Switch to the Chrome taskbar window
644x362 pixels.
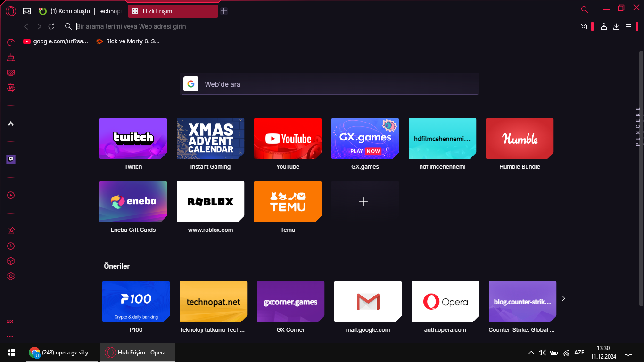[62, 352]
